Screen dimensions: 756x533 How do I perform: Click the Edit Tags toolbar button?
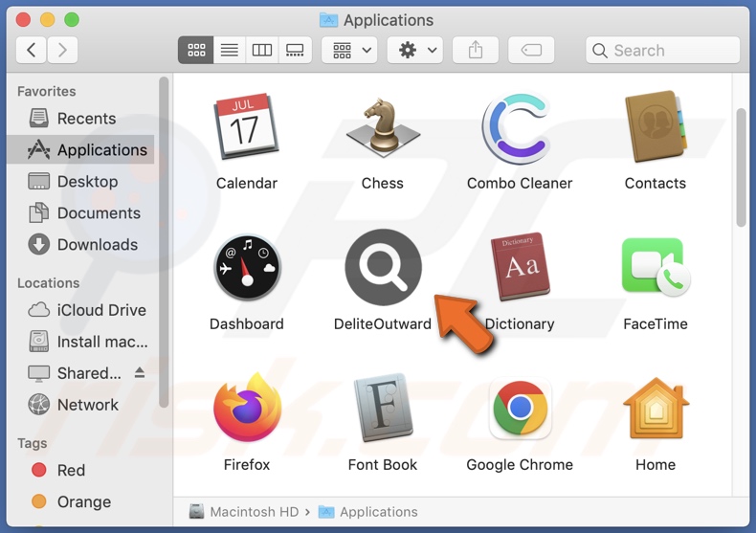pos(531,50)
